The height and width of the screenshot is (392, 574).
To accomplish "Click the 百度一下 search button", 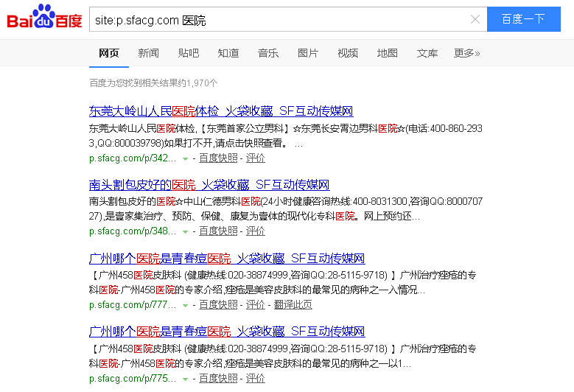I will tap(523, 19).
